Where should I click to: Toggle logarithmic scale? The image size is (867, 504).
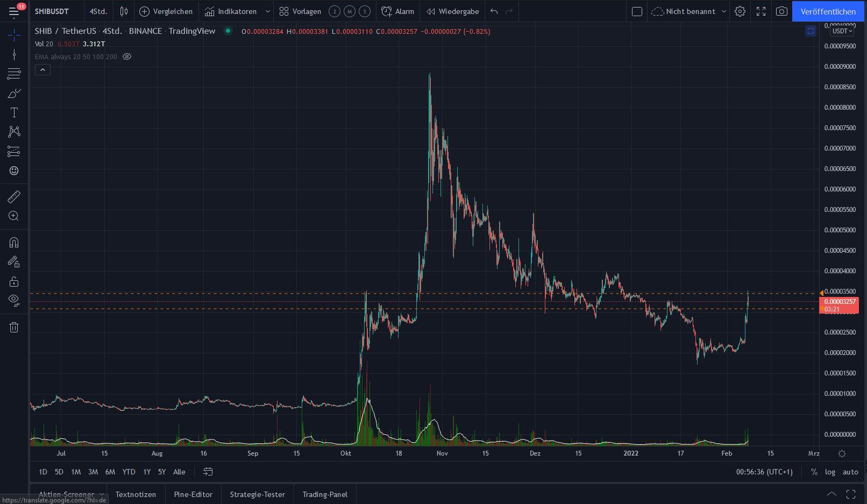830,472
